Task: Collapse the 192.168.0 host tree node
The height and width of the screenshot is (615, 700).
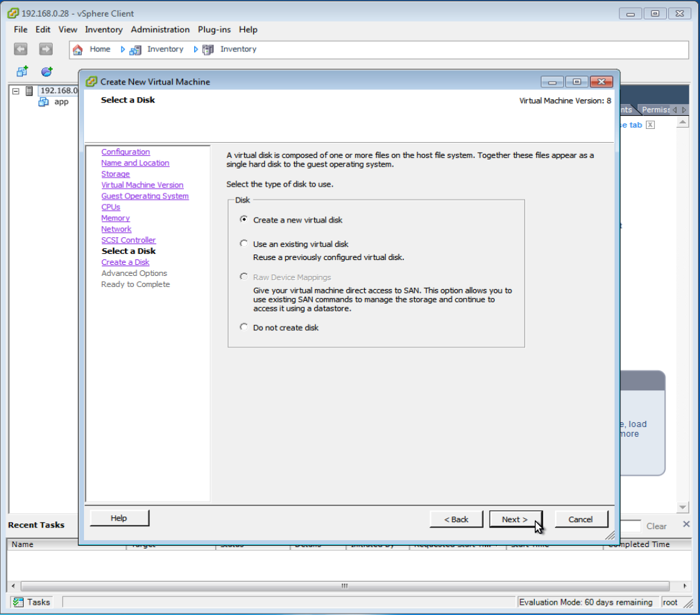Action: 16,91
